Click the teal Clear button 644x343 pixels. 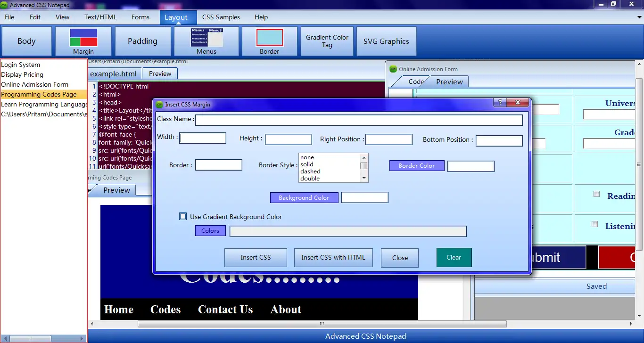click(x=454, y=257)
